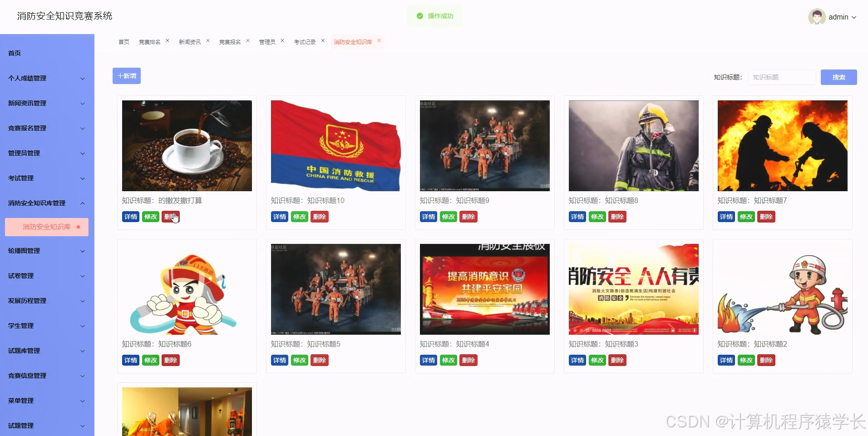Viewport: 868px width, 436px height.
Task: Expand 学生管理 sidebar menu
Action: pos(47,326)
